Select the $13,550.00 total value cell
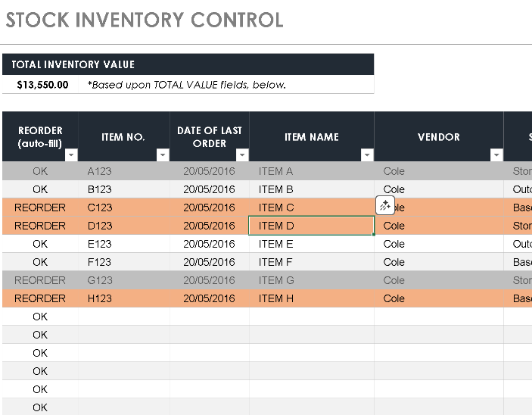The image size is (532, 415). click(40, 84)
